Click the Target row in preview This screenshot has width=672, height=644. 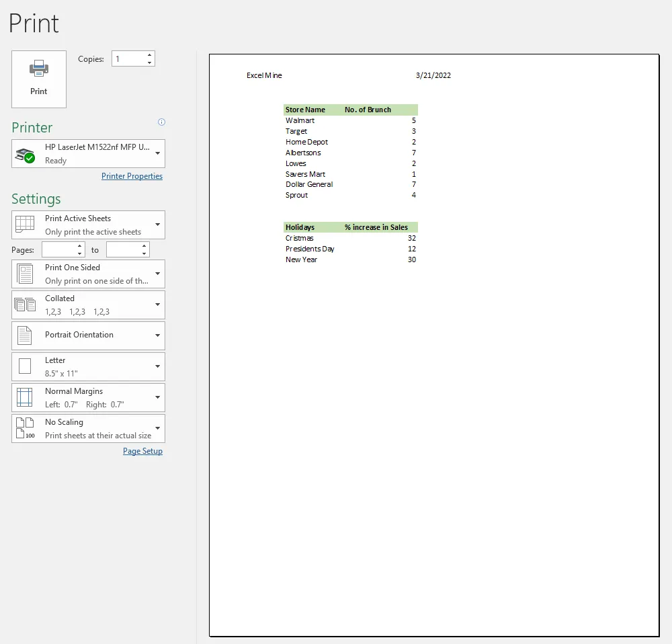click(351, 131)
